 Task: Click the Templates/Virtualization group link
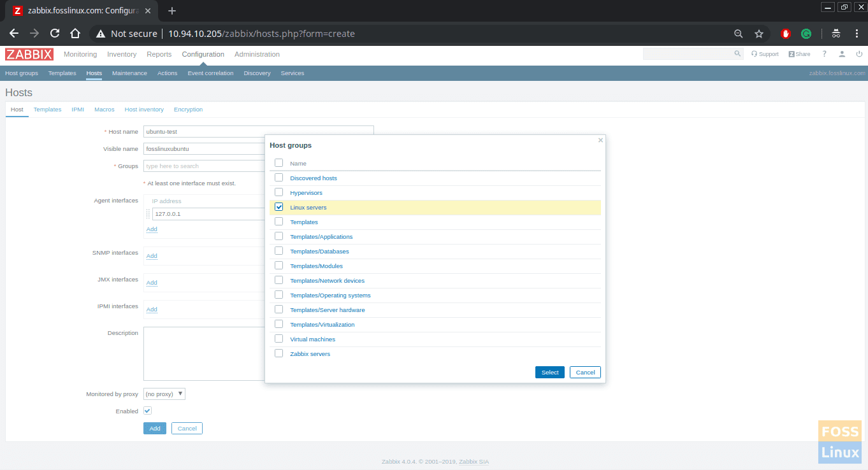tap(322, 325)
